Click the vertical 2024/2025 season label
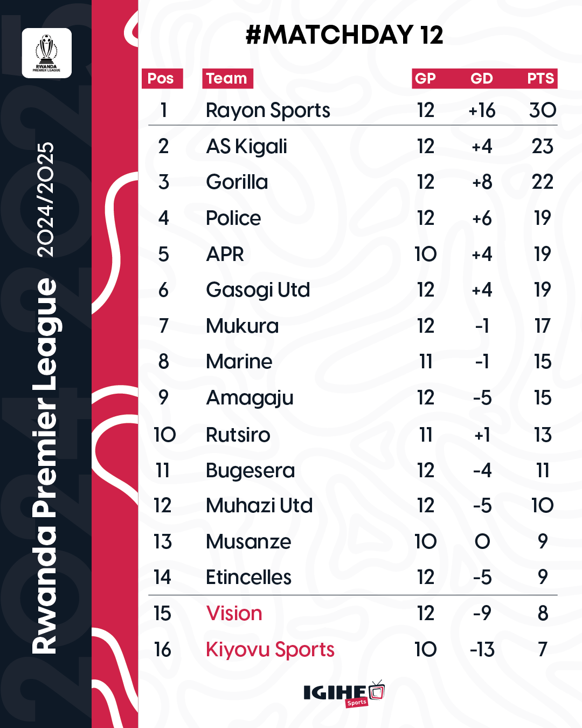 (x=46, y=200)
